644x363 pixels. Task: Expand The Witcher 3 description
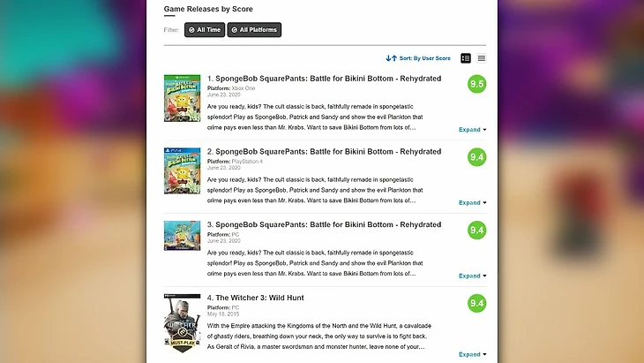[472, 354]
